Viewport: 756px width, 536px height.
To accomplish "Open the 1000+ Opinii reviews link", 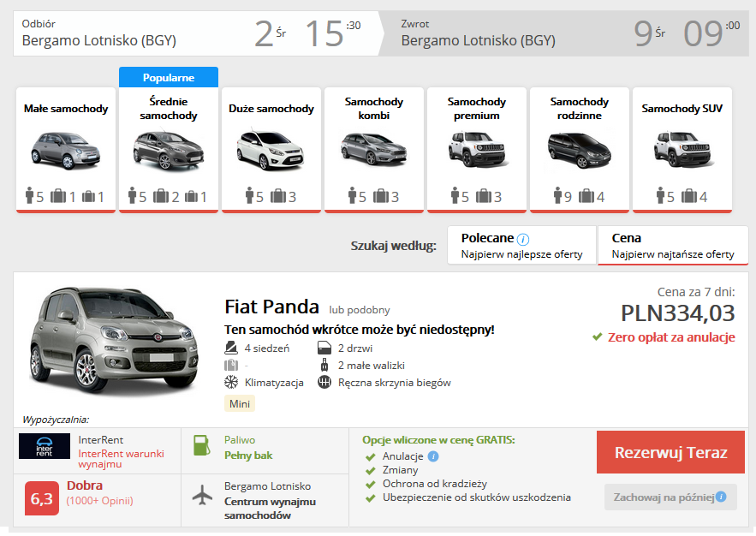I will (99, 501).
